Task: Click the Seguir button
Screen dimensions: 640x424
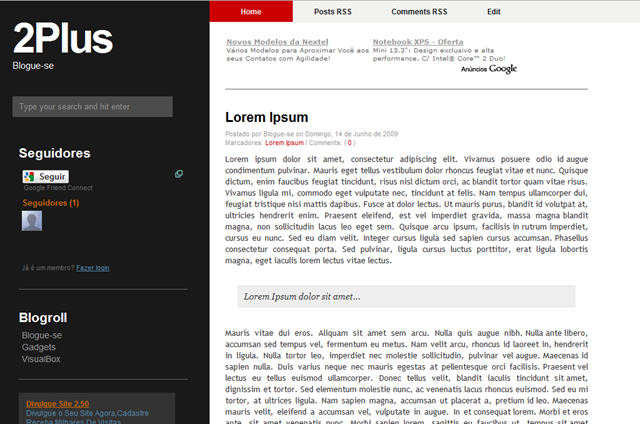Action: click(46, 176)
